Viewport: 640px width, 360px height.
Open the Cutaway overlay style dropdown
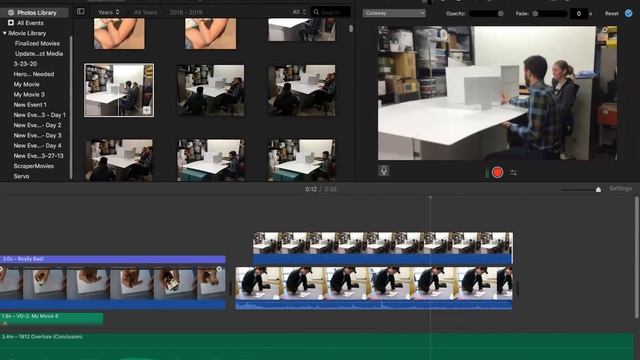coord(394,13)
